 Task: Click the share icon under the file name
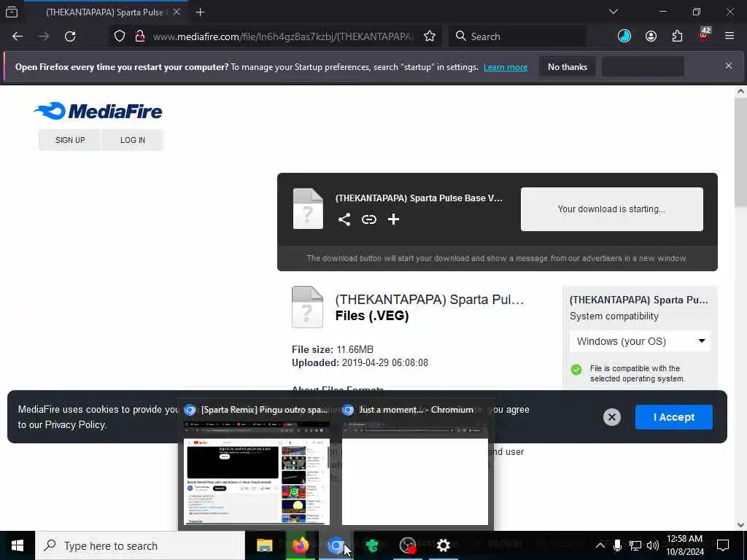(x=344, y=219)
